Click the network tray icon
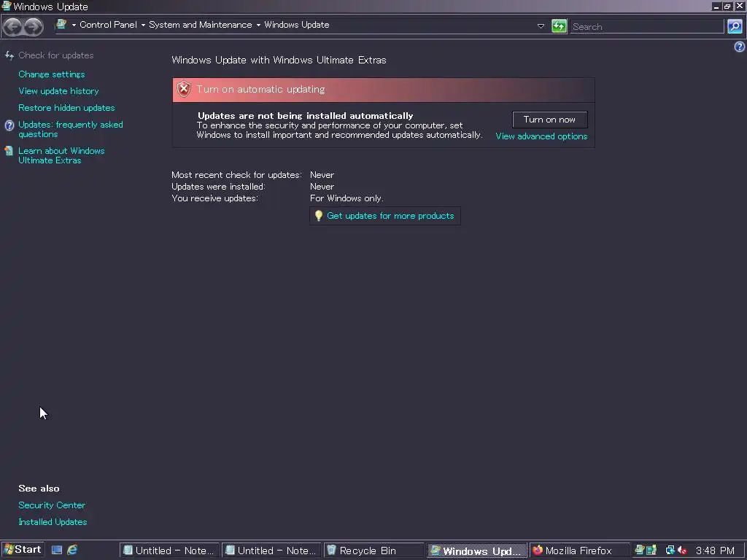This screenshot has height=560, width=747. tap(670, 550)
